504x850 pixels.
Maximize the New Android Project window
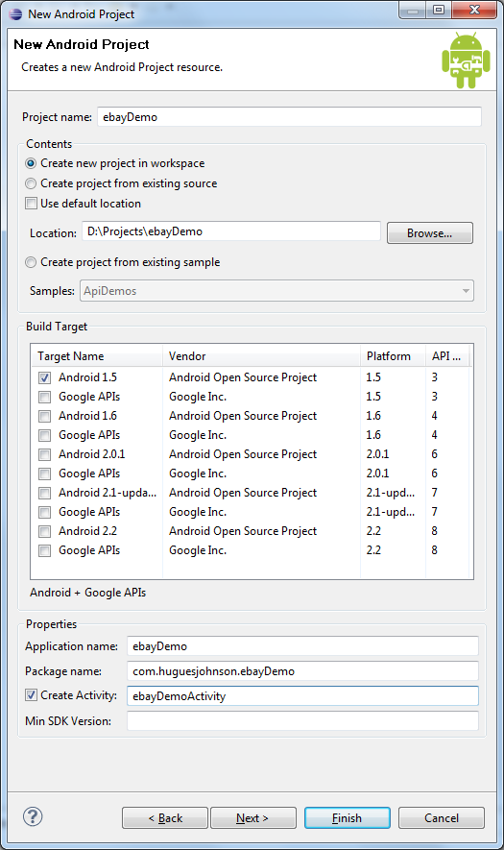(439, 10)
